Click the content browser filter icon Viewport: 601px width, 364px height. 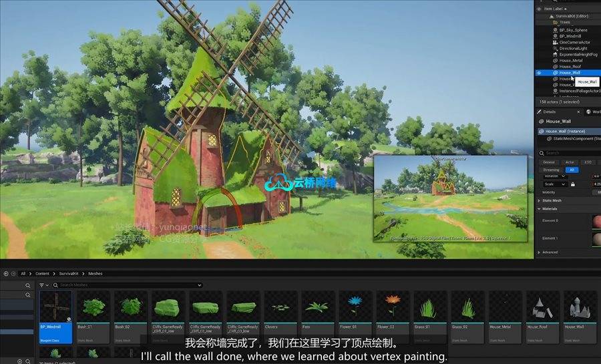[41, 285]
